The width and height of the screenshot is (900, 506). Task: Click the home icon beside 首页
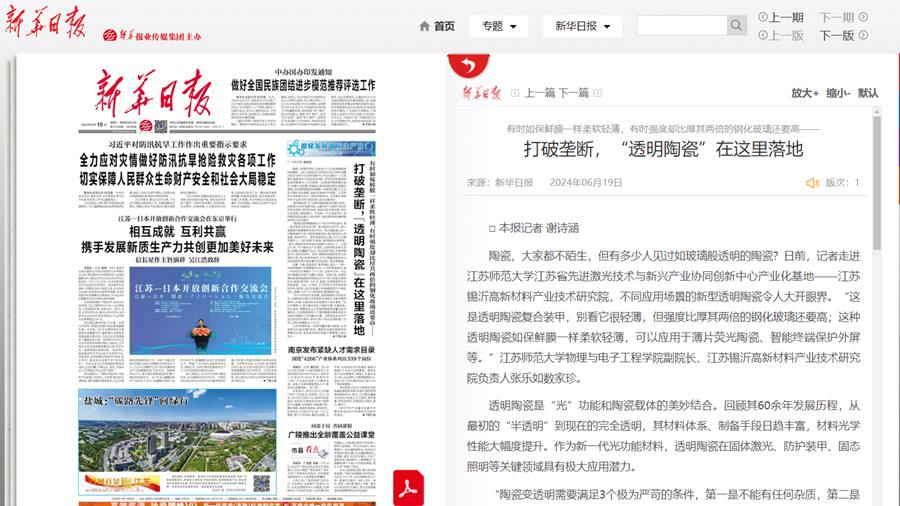(x=424, y=26)
